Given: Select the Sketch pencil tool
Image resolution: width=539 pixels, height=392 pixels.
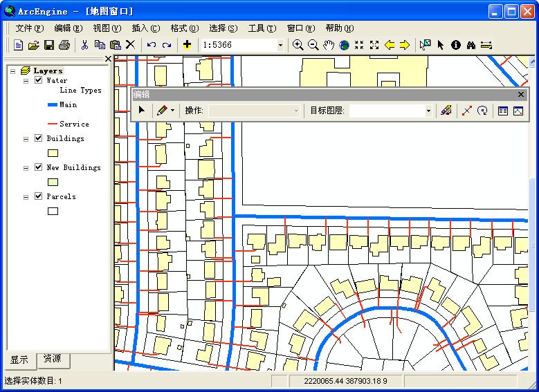Looking at the screenshot, I should [x=162, y=111].
